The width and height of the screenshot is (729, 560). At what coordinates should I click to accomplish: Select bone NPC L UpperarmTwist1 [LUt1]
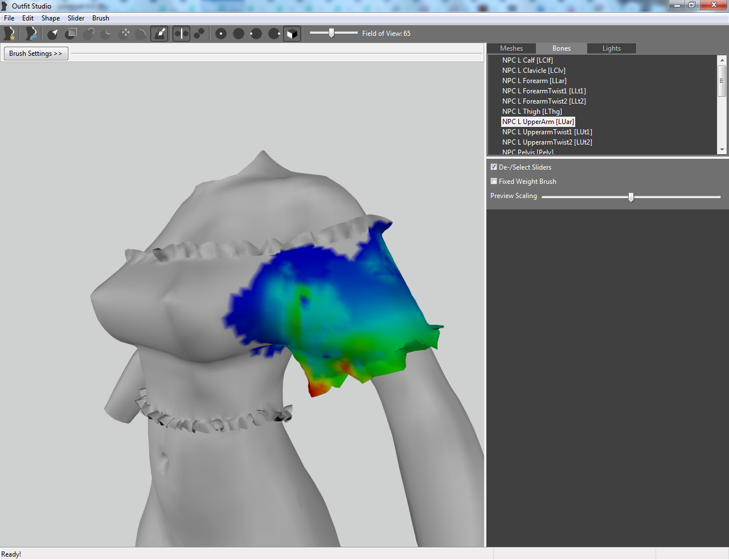pyautogui.click(x=547, y=132)
